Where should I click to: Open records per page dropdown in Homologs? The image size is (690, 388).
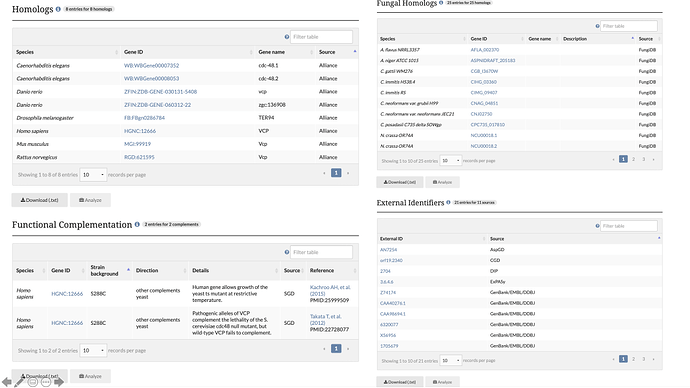pyautogui.click(x=93, y=175)
